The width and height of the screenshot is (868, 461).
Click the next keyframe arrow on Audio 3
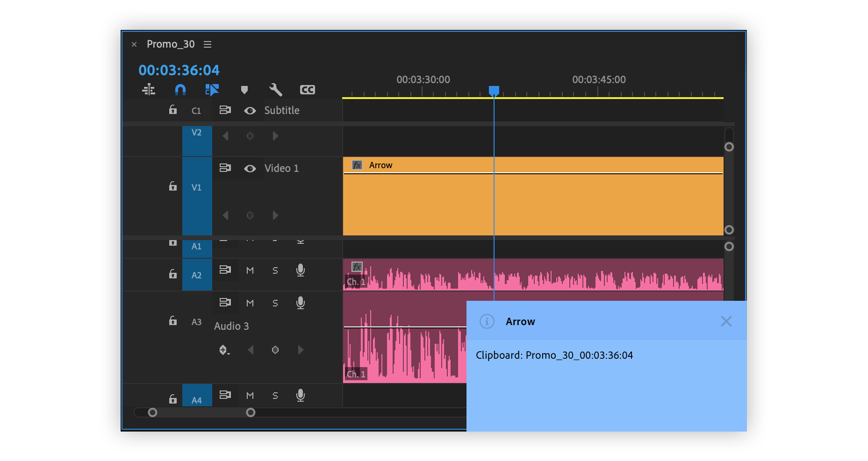[301, 350]
